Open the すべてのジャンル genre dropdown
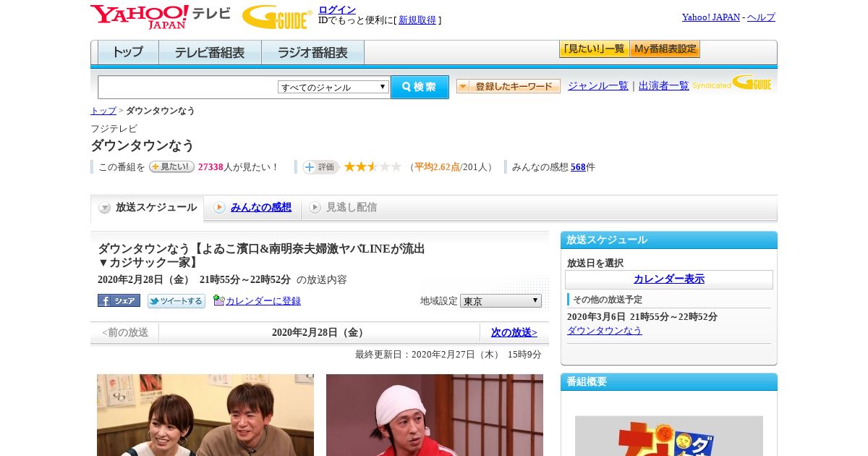 (333, 87)
